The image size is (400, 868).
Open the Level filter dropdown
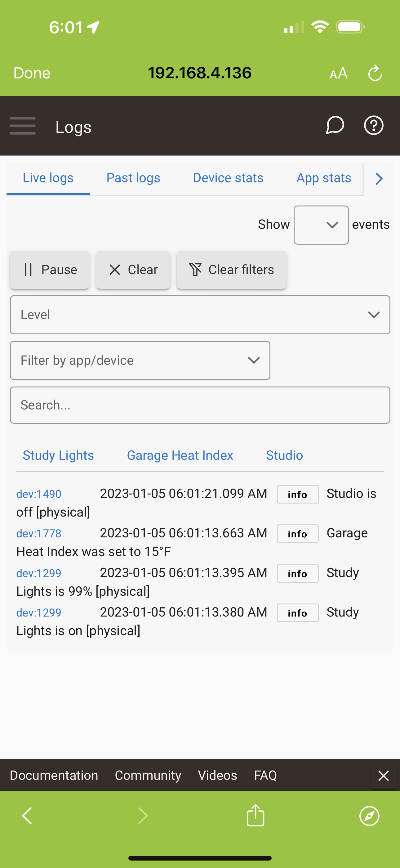[200, 315]
